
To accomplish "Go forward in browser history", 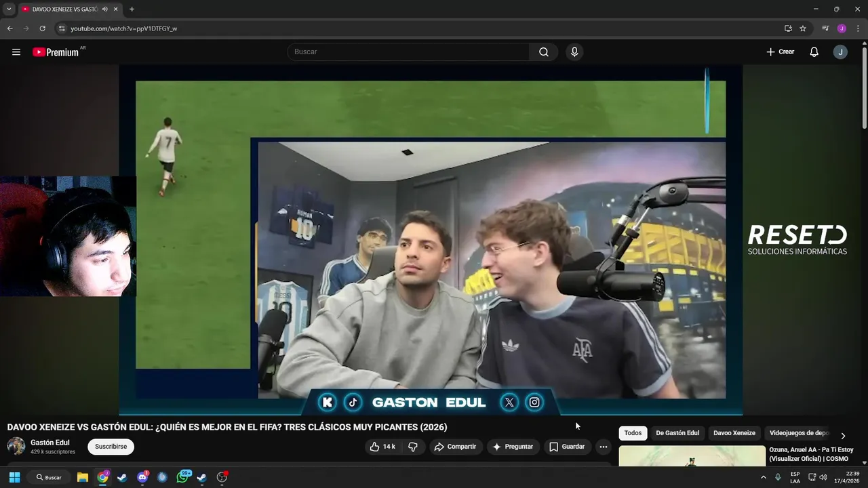I will pyautogui.click(x=26, y=28).
